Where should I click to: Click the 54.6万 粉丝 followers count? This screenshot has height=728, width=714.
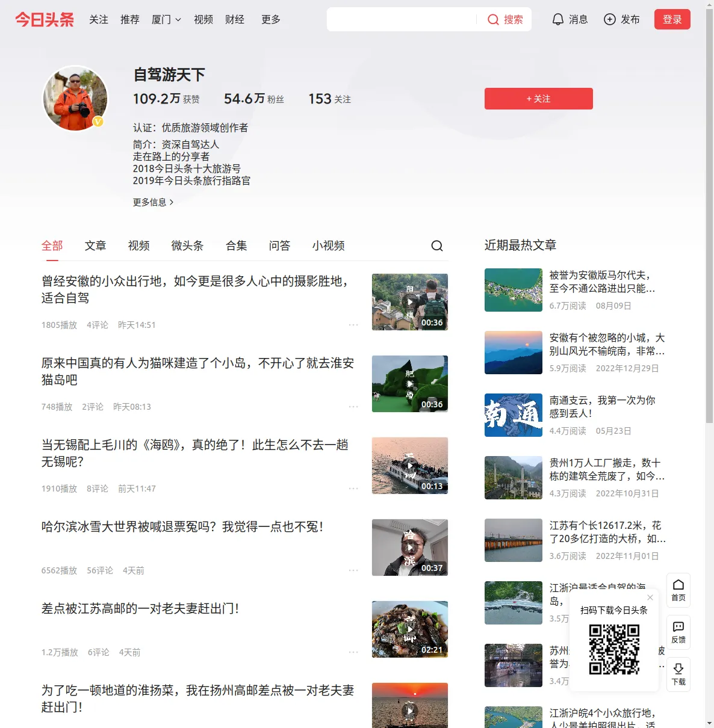pos(254,99)
